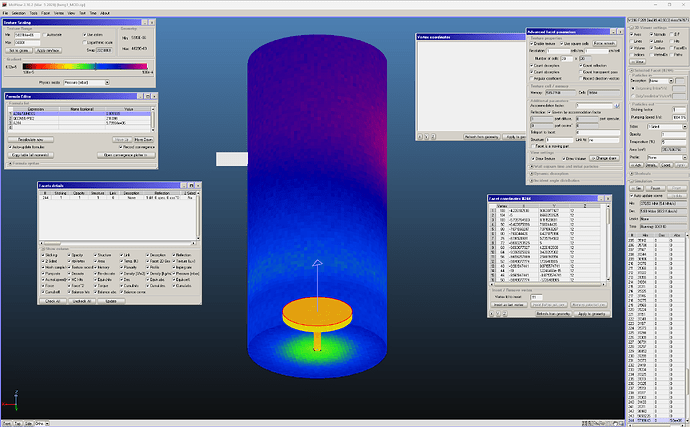Open the Vertex menu
This screenshot has height=427, width=690.
coord(59,13)
